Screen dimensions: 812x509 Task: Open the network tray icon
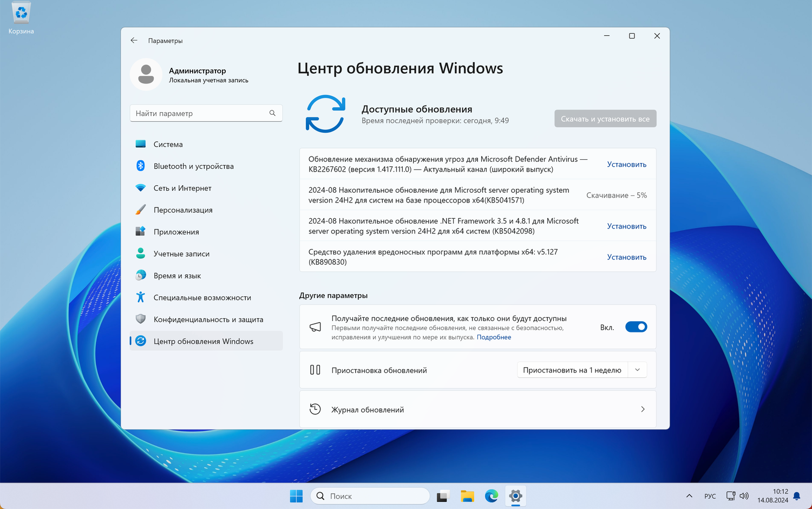(731, 496)
